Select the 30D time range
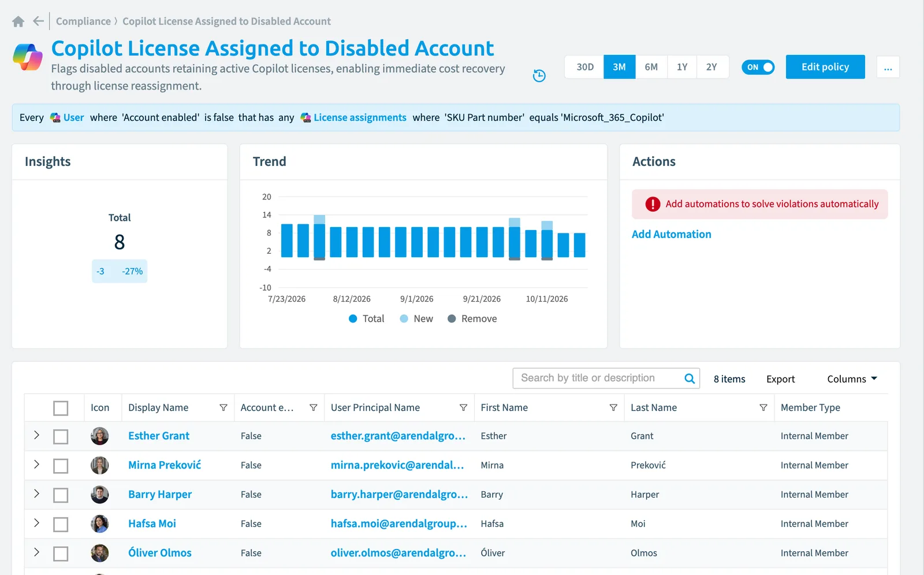This screenshot has width=924, height=575. [x=585, y=67]
